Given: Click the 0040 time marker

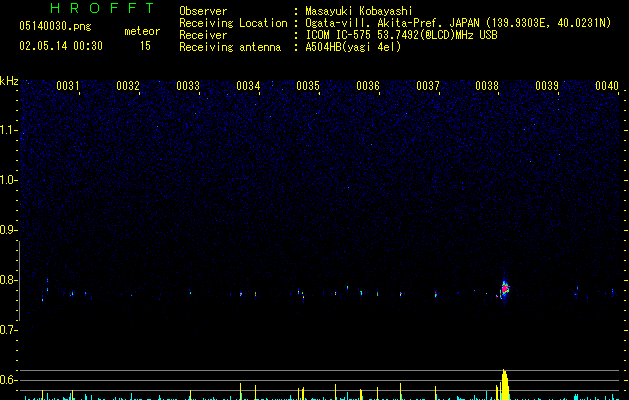Looking at the screenshot, I should [607, 86].
